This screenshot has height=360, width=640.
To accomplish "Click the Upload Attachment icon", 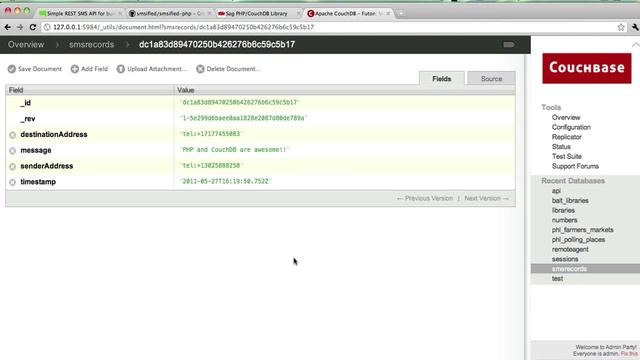I will (x=120, y=69).
